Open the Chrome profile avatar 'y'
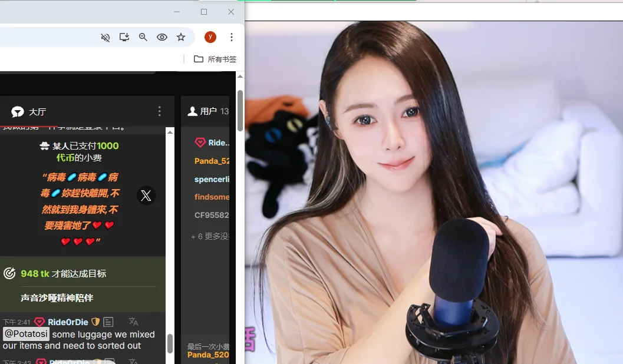Image resolution: width=623 pixels, height=364 pixels. 210,37
